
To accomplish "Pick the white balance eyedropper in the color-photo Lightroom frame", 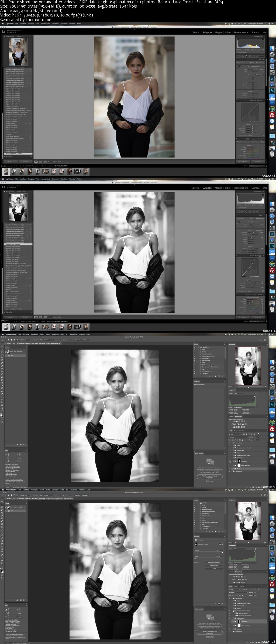I will pyautogui.click(x=239, y=66).
